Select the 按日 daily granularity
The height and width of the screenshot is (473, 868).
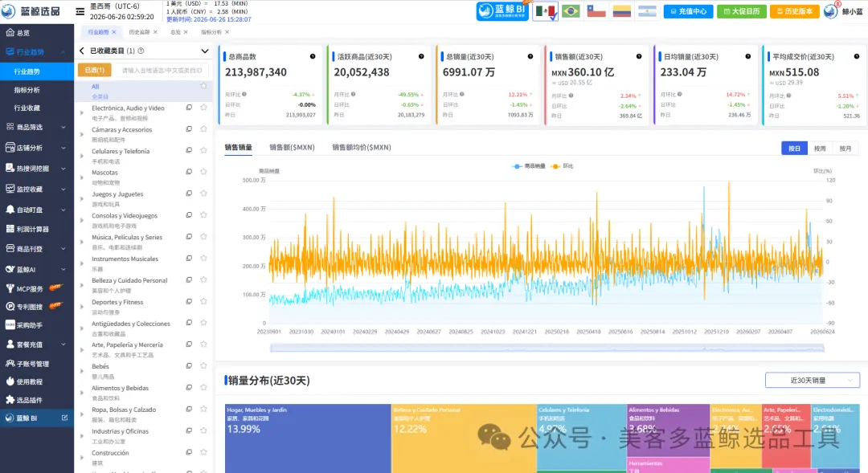tap(794, 149)
